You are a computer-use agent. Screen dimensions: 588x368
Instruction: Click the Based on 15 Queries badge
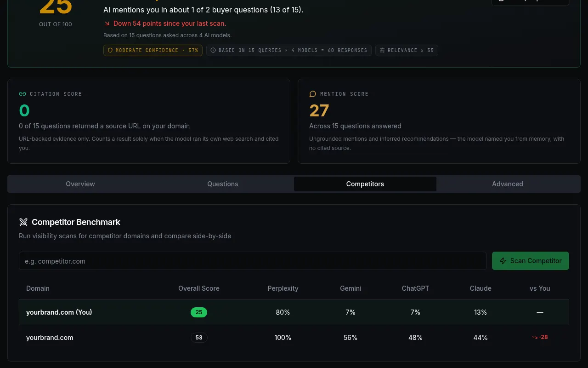tap(289, 50)
